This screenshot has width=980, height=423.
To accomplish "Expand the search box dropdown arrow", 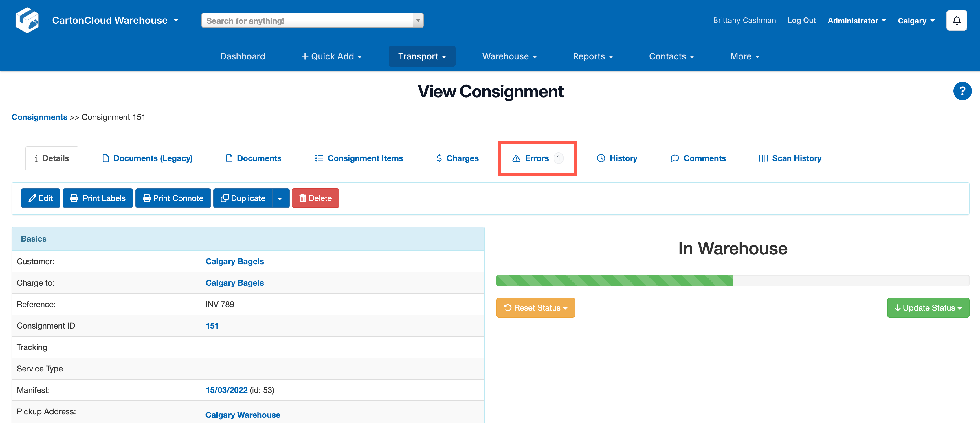I will (x=418, y=21).
